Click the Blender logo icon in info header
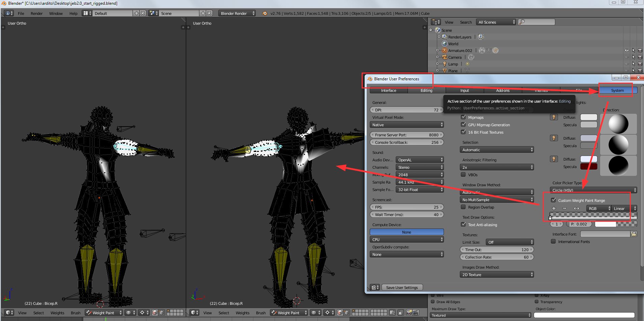This screenshot has width=644, height=321. 264,13
